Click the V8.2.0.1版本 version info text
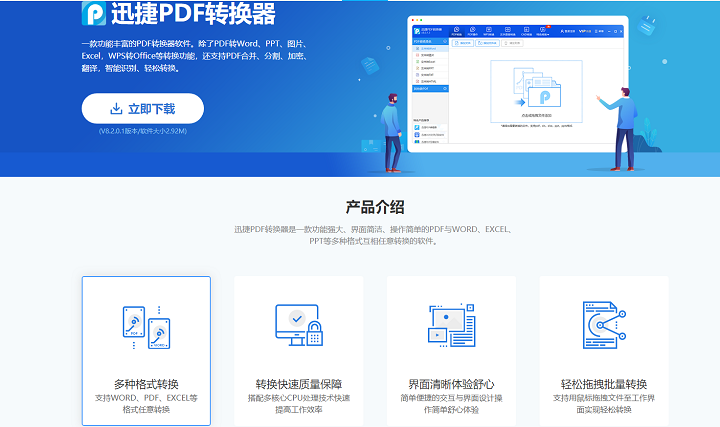Screen dimensions: 720x427 point(143,131)
